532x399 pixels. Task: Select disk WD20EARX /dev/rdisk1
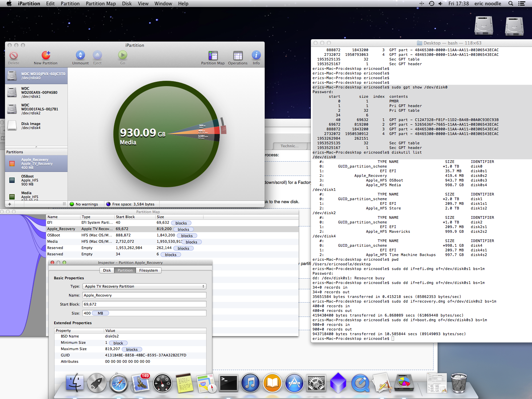click(x=36, y=92)
